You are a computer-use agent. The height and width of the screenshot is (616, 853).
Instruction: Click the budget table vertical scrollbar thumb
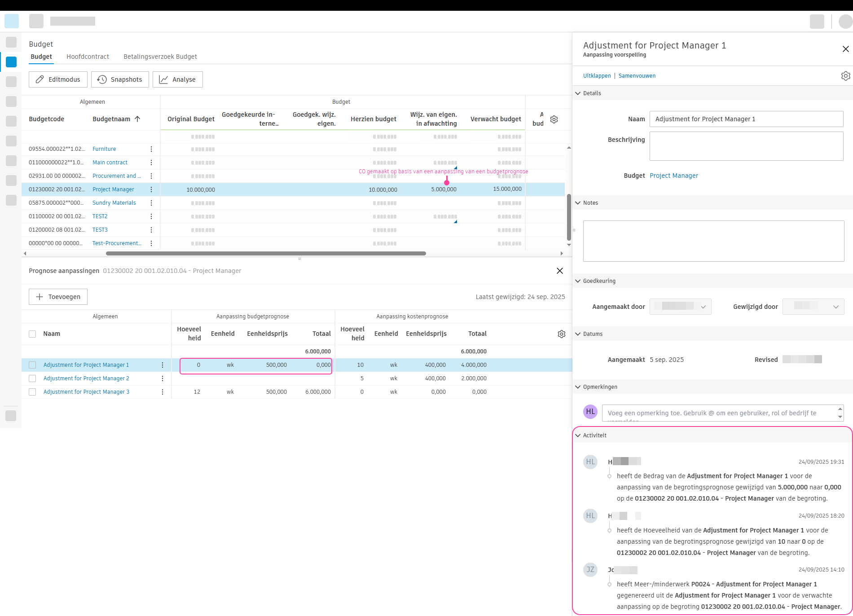tap(569, 217)
